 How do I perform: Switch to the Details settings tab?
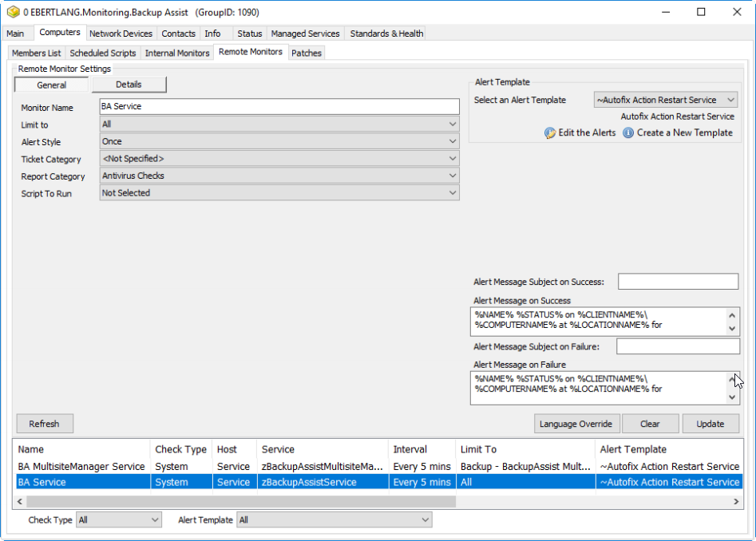pos(129,85)
